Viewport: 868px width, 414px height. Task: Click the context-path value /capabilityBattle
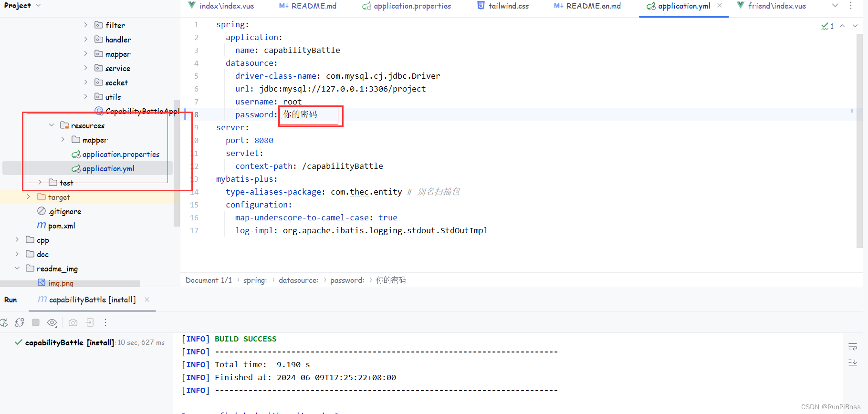(343, 166)
